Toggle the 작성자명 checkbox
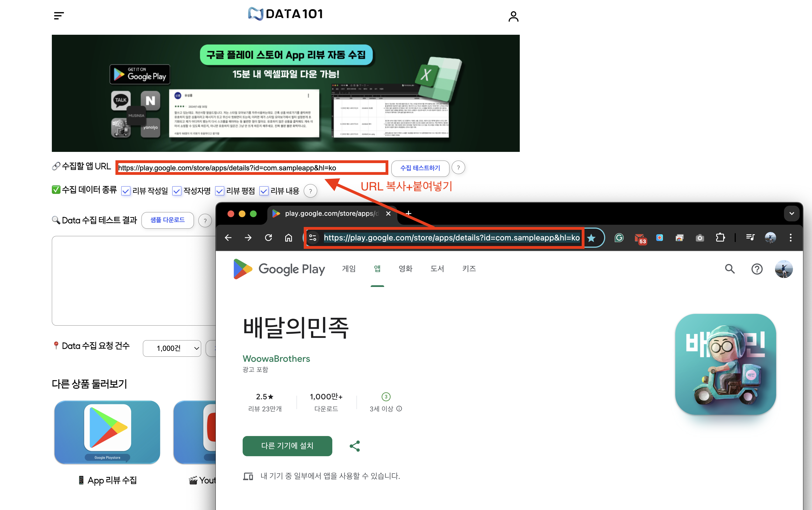The image size is (812, 510). [x=177, y=191]
